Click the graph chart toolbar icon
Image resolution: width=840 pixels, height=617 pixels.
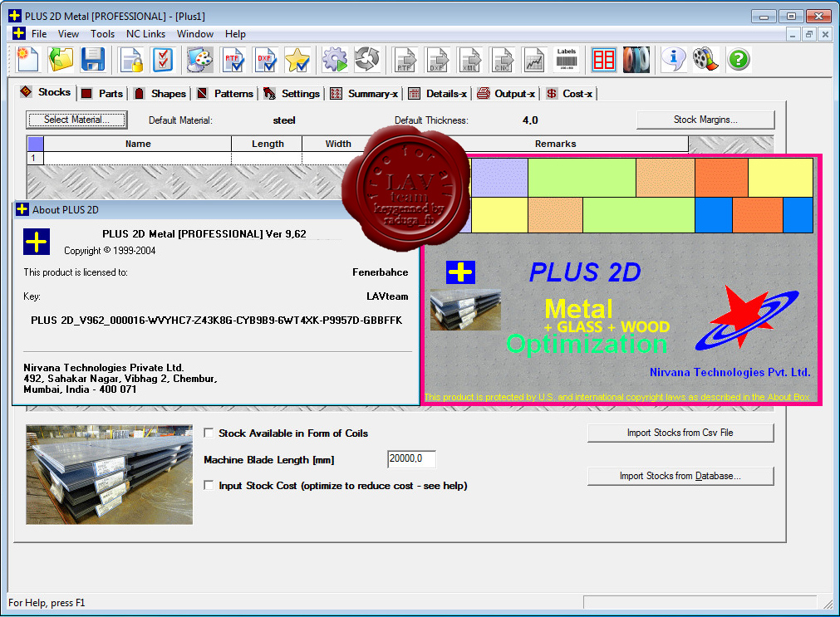pos(534,60)
